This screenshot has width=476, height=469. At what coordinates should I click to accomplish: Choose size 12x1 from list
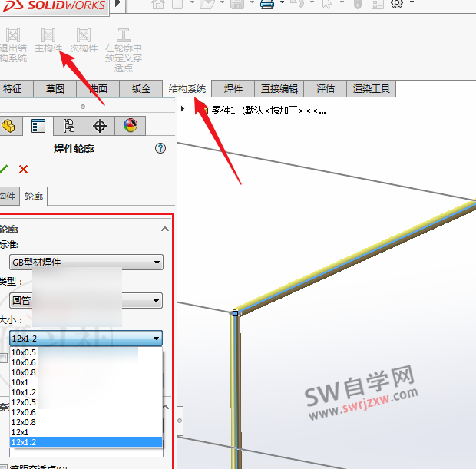[86, 432]
